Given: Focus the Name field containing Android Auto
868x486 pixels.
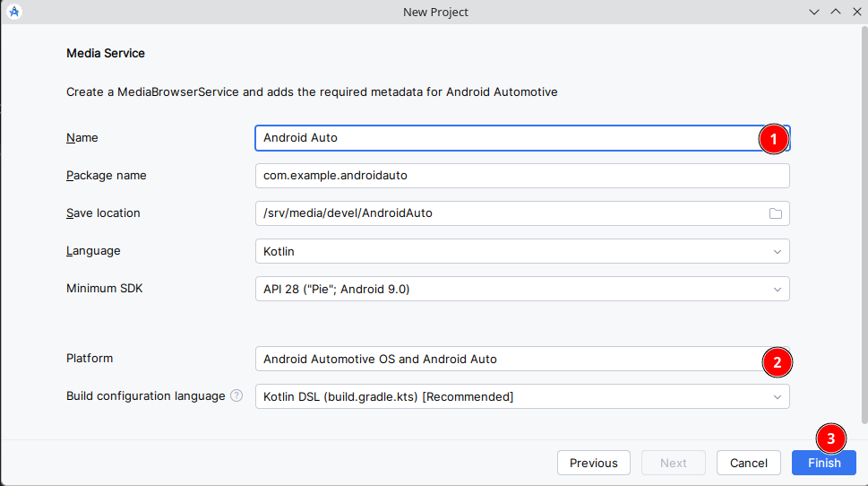Looking at the screenshot, I should click(x=502, y=138).
